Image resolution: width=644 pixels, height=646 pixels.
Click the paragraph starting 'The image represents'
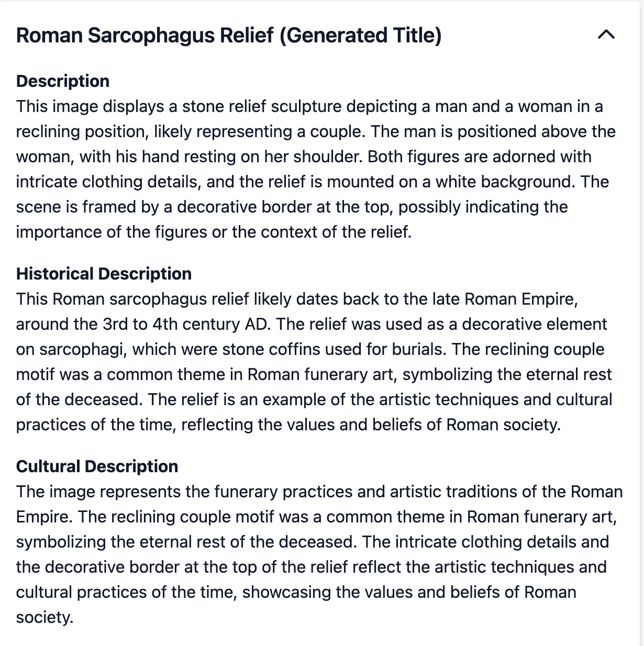pyautogui.click(x=319, y=554)
